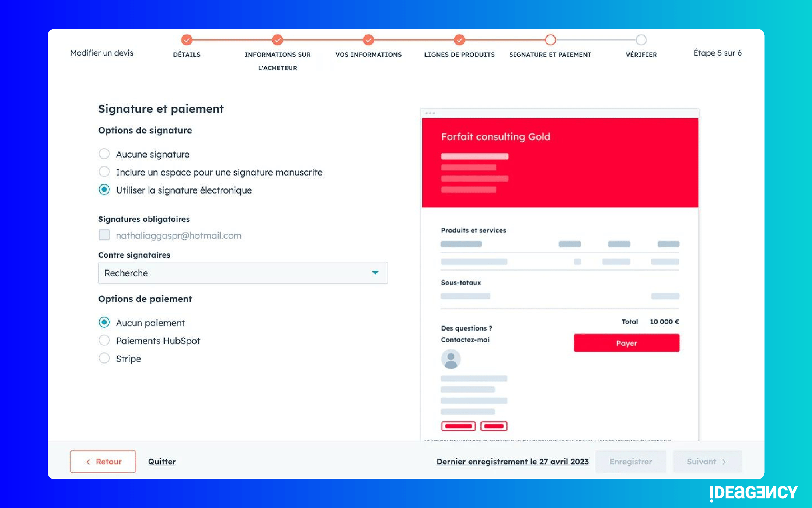Image resolution: width=812 pixels, height=508 pixels.
Task: Click the Vérifier step empty circle
Action: 641,40
